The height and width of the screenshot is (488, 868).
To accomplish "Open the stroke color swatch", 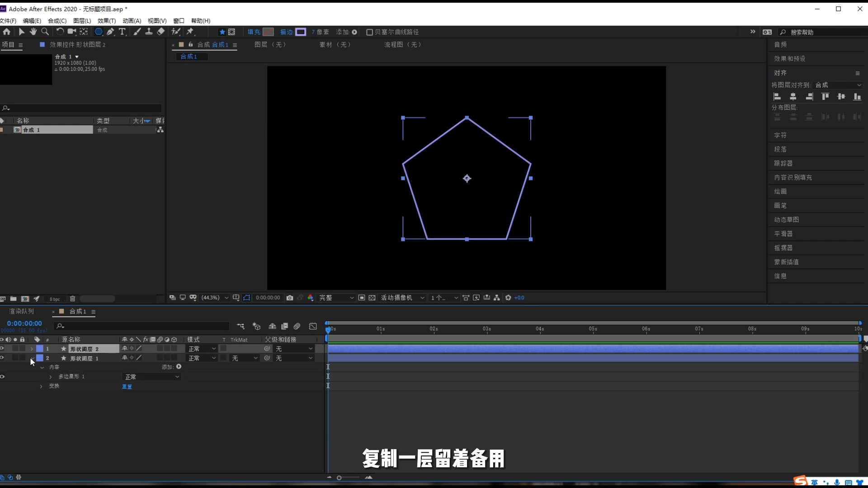I will tap(301, 32).
